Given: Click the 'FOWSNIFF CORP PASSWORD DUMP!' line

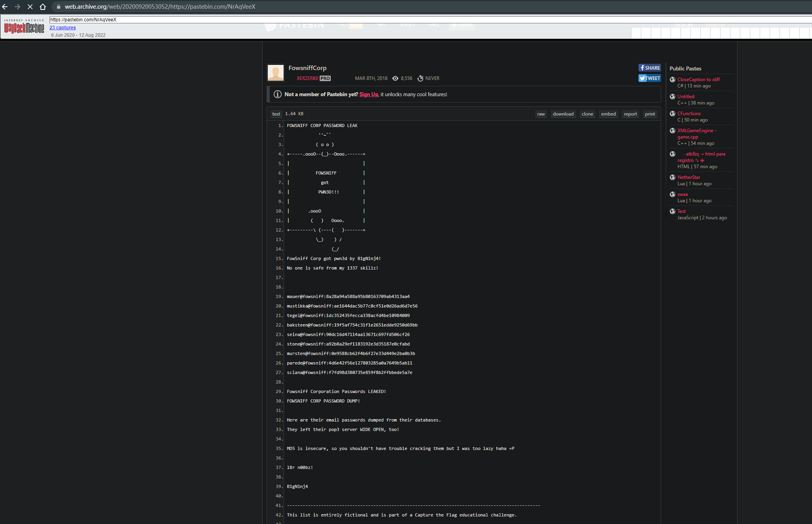Looking at the screenshot, I should click(323, 401).
